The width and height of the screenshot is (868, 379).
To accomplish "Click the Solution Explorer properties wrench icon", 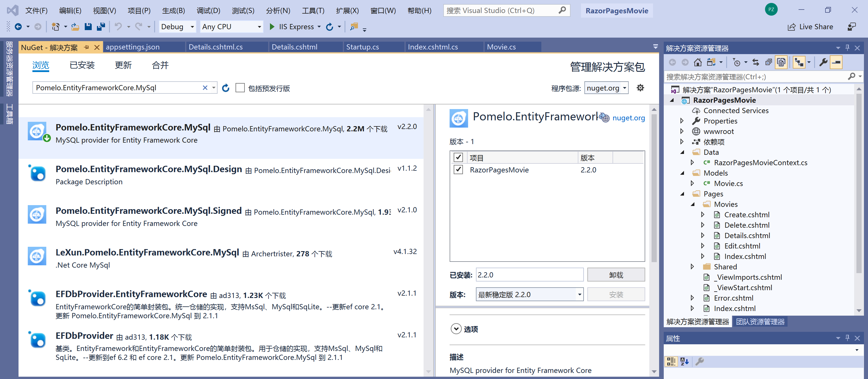I will (823, 62).
